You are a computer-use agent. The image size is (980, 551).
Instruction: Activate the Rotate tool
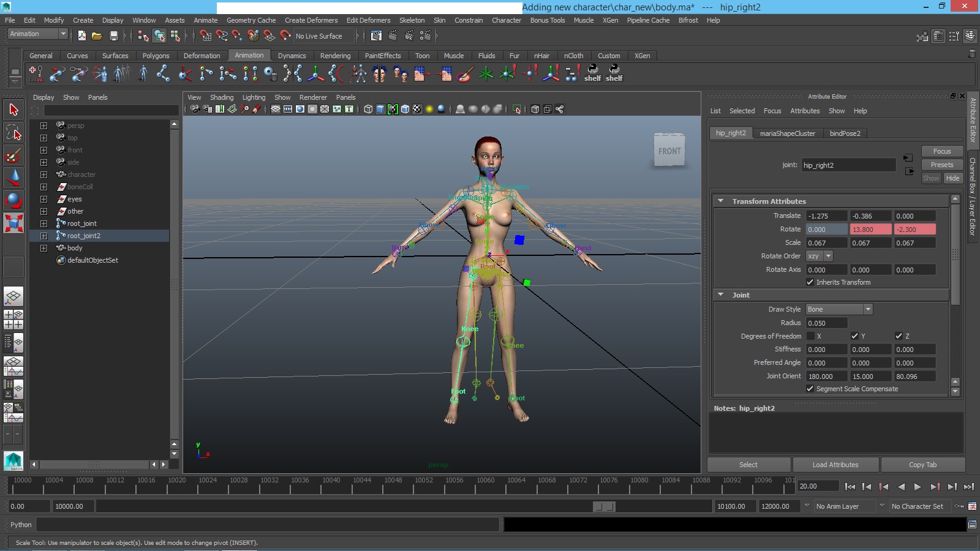pyautogui.click(x=13, y=200)
